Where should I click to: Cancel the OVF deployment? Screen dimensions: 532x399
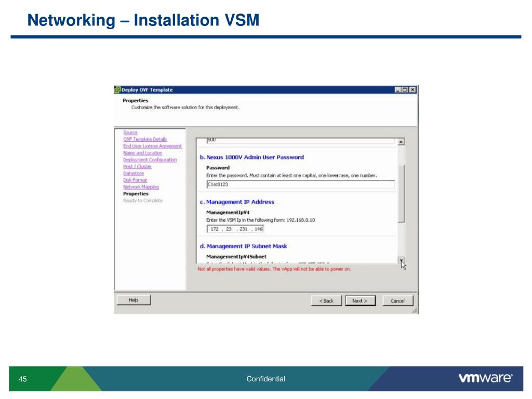(x=397, y=301)
